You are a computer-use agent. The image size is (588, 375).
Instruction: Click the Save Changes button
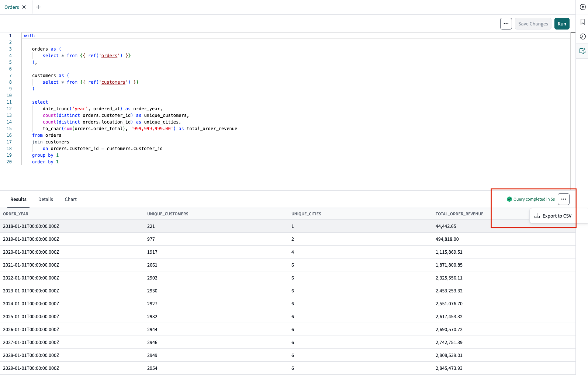coord(533,24)
